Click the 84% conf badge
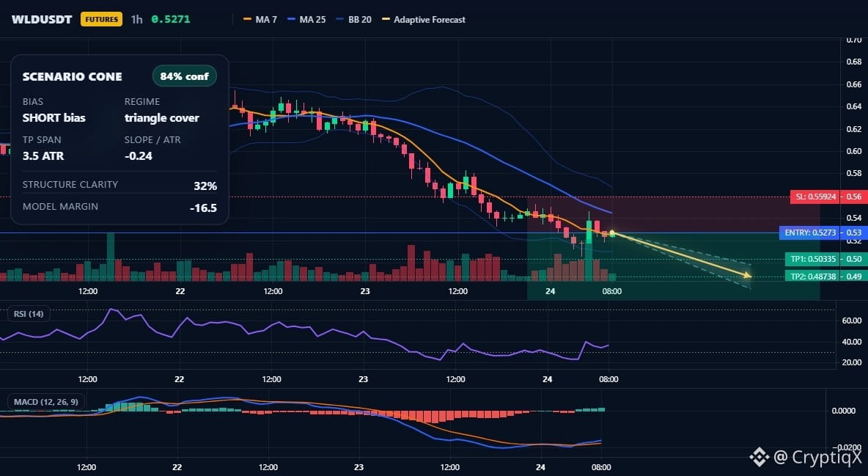The image size is (868, 476). (x=184, y=76)
